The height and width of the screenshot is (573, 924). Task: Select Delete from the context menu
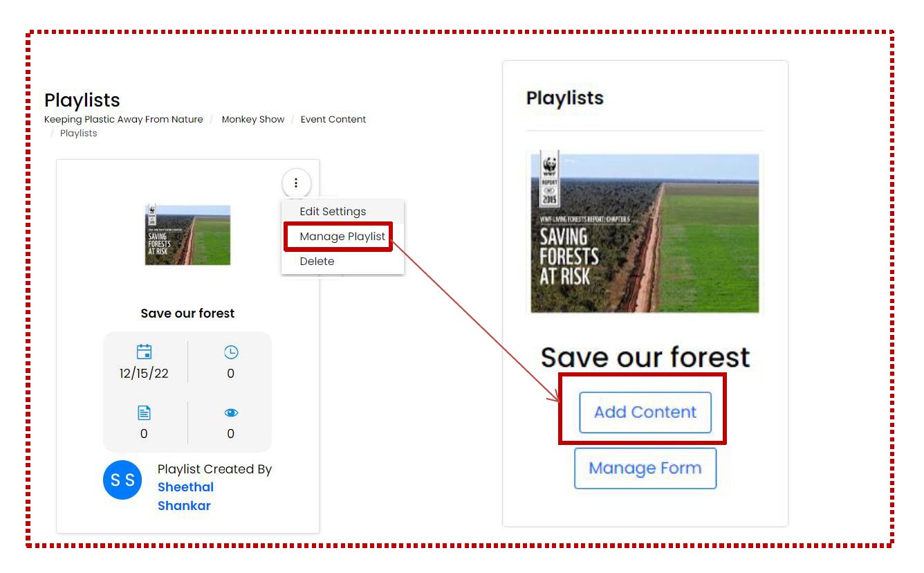pyautogui.click(x=317, y=262)
